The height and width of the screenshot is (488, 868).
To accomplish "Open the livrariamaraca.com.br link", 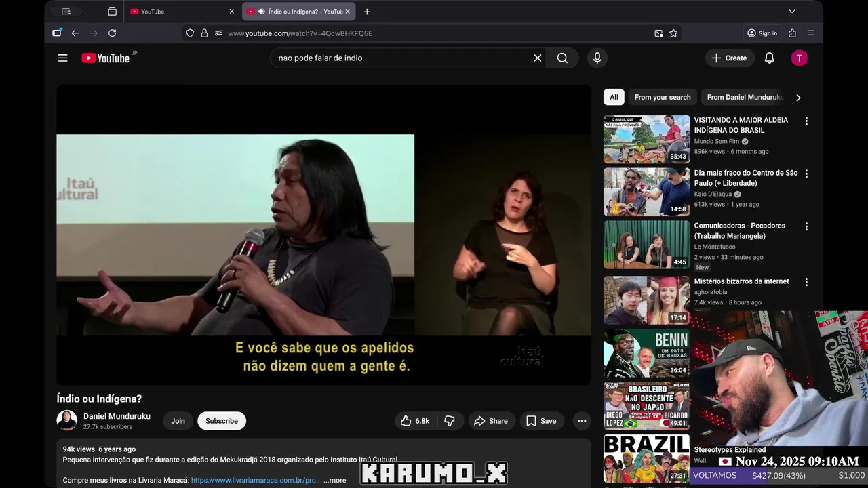I will [x=254, y=480].
